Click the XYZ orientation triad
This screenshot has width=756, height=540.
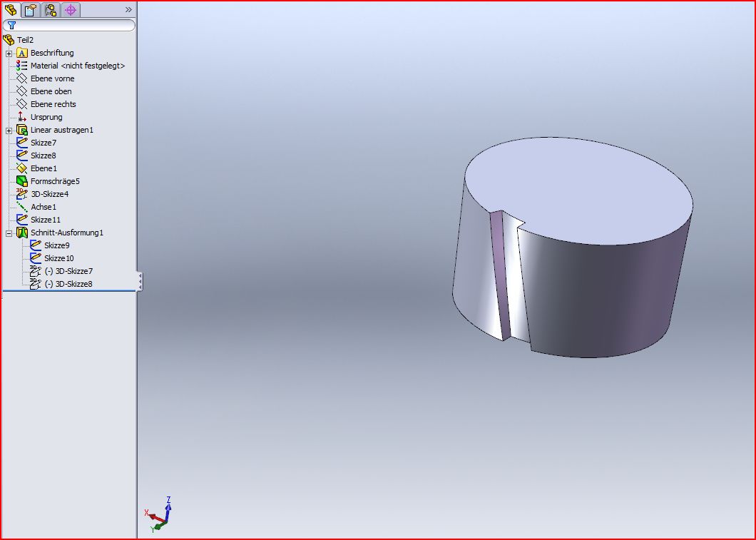click(158, 515)
